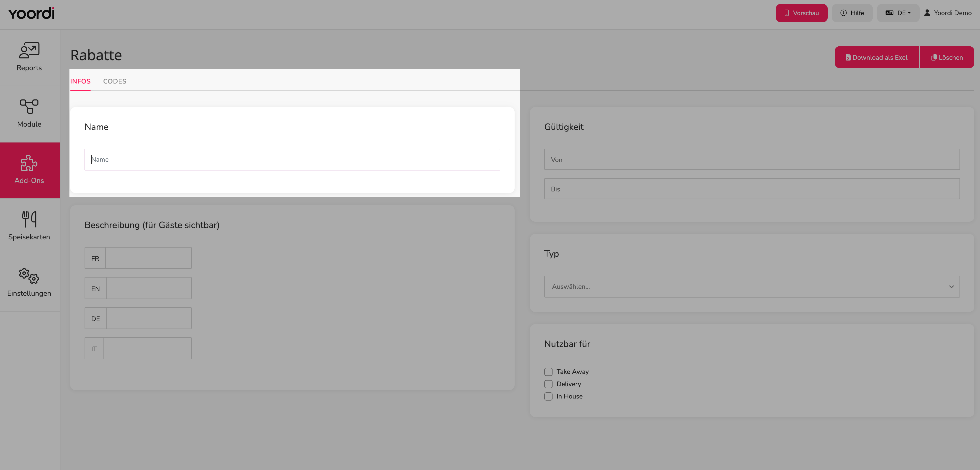Image resolution: width=980 pixels, height=470 pixels.
Task: Select the INFOS tab
Action: pyautogui.click(x=80, y=81)
